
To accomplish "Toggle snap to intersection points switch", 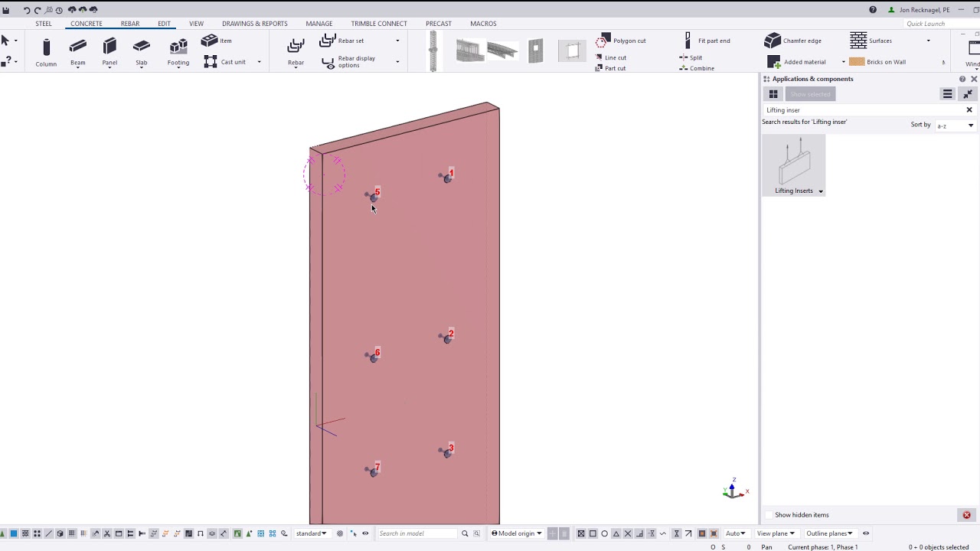I will pyautogui.click(x=629, y=533).
